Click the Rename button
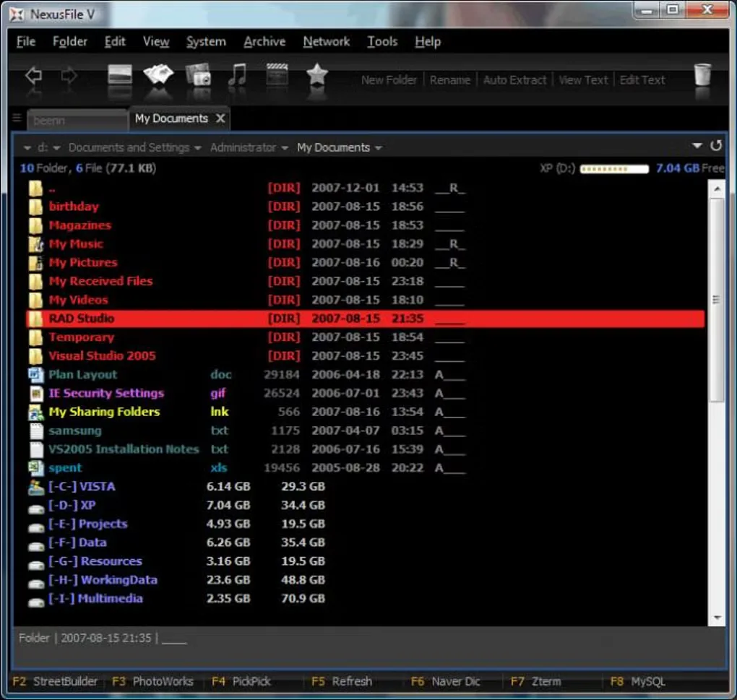The image size is (737, 700). tap(450, 80)
